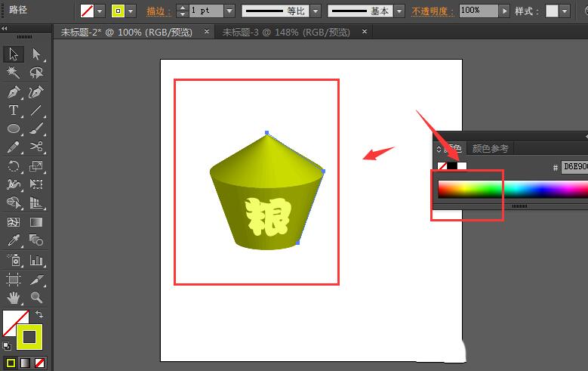Screen dimensions: 588x371
Task: Select the Rotate tool
Action: [14, 166]
